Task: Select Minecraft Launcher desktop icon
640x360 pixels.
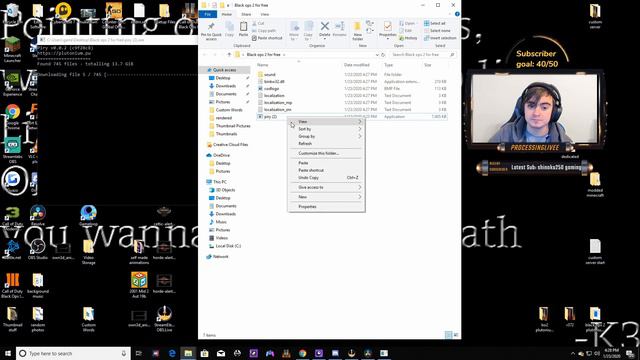Action: click(x=12, y=49)
